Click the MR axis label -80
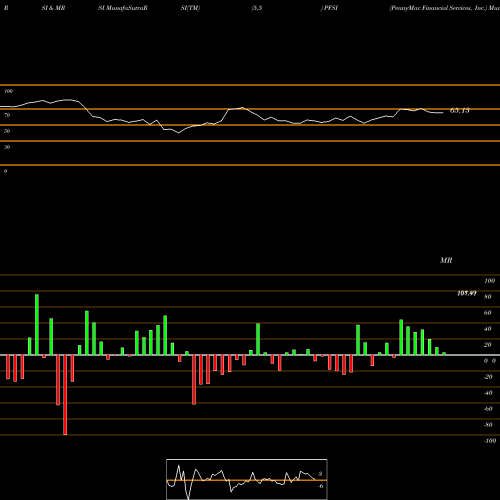 tap(488, 425)
